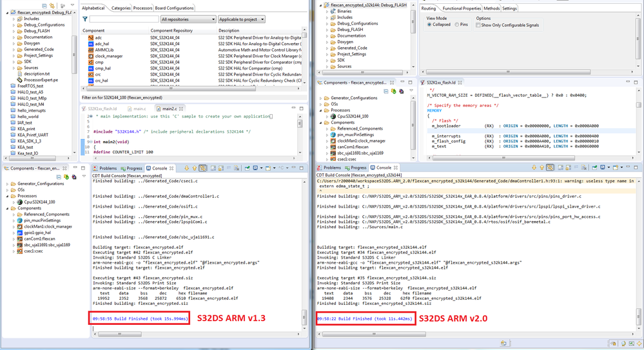Viewport: 644px width, 350px height.
Task: Select FreeRTOS_test project in left explorer
Action: [x=30, y=86]
